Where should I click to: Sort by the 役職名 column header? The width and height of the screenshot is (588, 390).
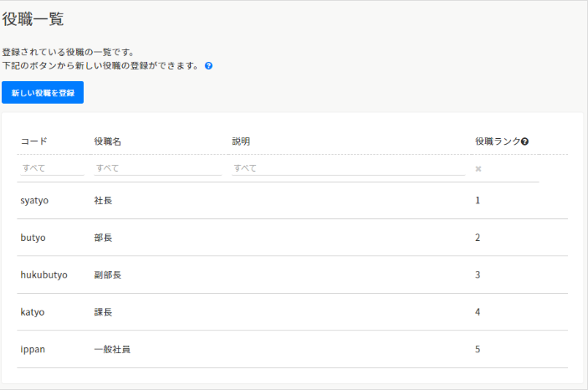108,141
